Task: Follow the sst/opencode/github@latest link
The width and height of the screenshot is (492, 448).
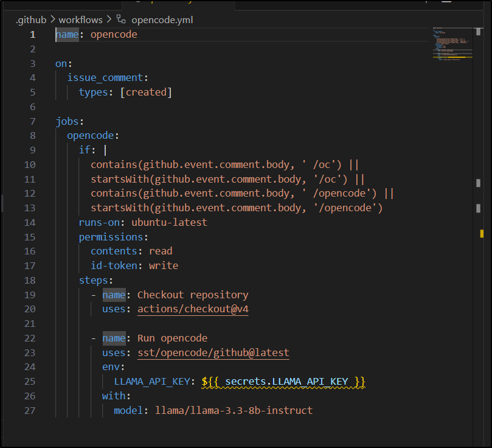Action: [213, 352]
